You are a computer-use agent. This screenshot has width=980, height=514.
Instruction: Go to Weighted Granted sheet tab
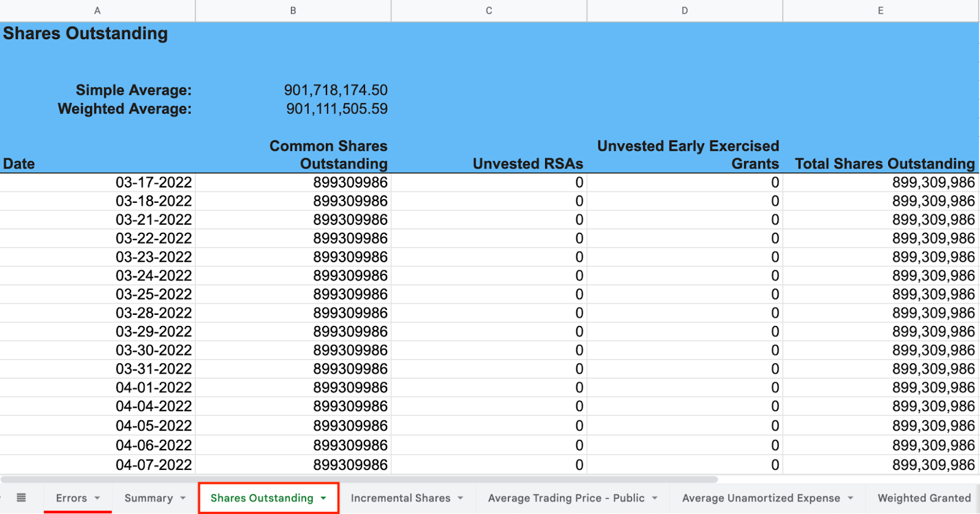[x=924, y=498]
